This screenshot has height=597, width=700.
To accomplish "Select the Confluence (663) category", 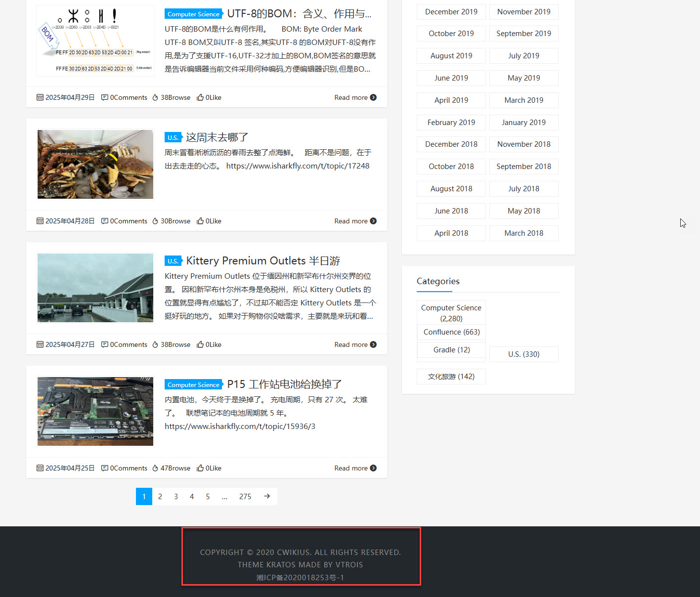I will pyautogui.click(x=451, y=332).
